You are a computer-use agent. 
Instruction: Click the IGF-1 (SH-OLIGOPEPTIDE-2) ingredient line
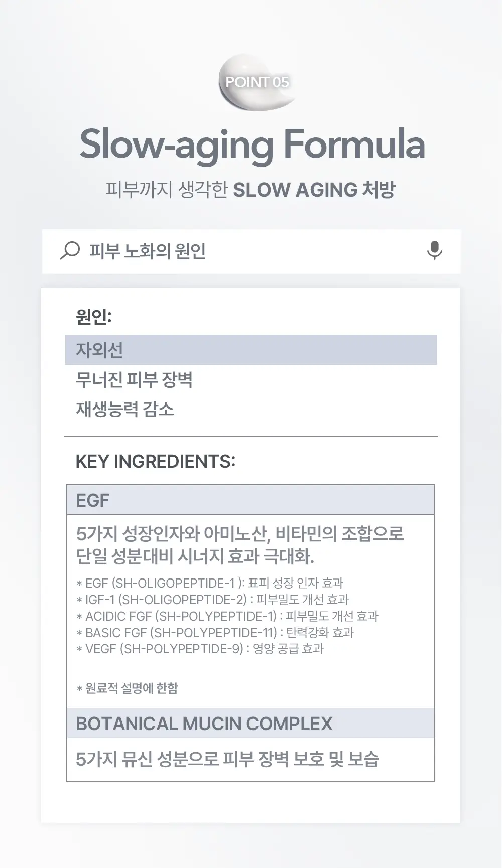coord(213,600)
